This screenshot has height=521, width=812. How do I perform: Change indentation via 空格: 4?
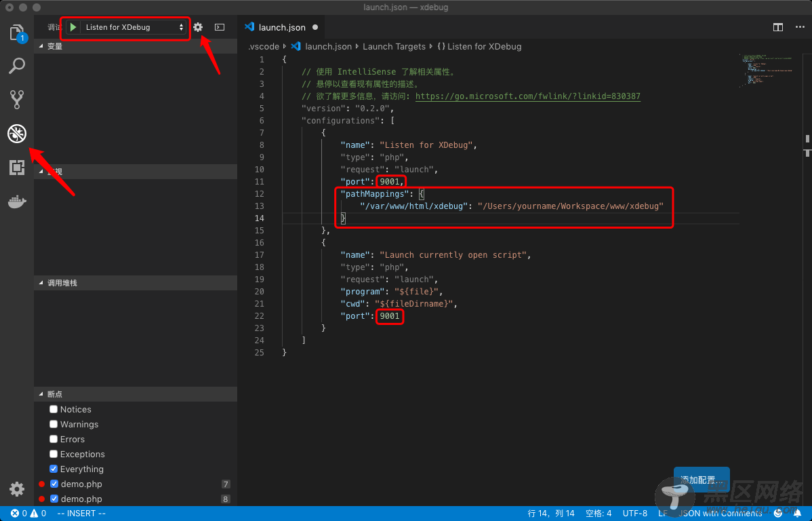click(598, 514)
